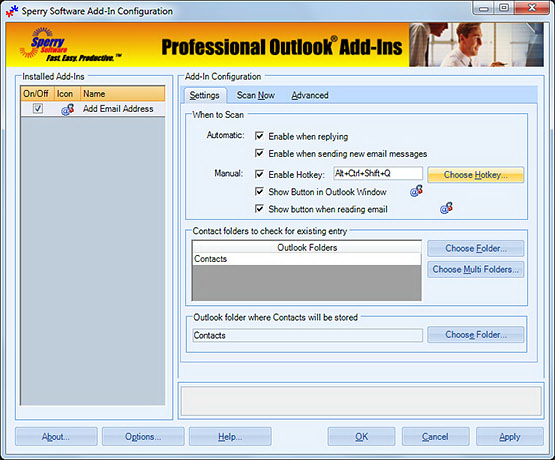Click the Add Email Address add-in icon in list
This screenshot has height=460, width=555.
coord(68,109)
